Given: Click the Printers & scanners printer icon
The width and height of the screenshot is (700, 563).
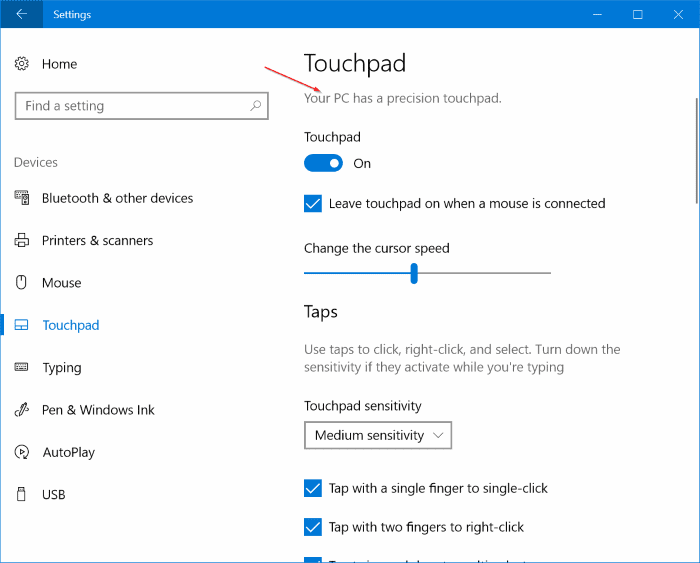Looking at the screenshot, I should tap(21, 240).
